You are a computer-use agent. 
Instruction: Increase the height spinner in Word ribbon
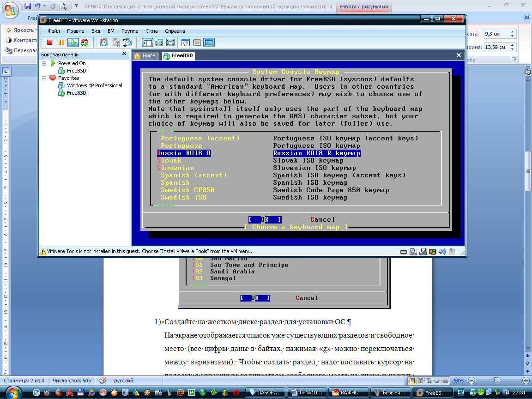click(x=513, y=31)
